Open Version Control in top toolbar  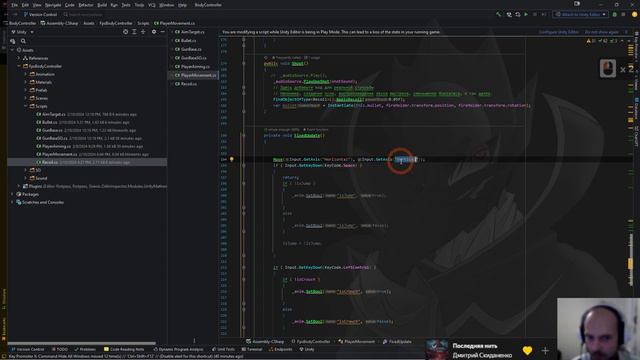click(x=40, y=14)
